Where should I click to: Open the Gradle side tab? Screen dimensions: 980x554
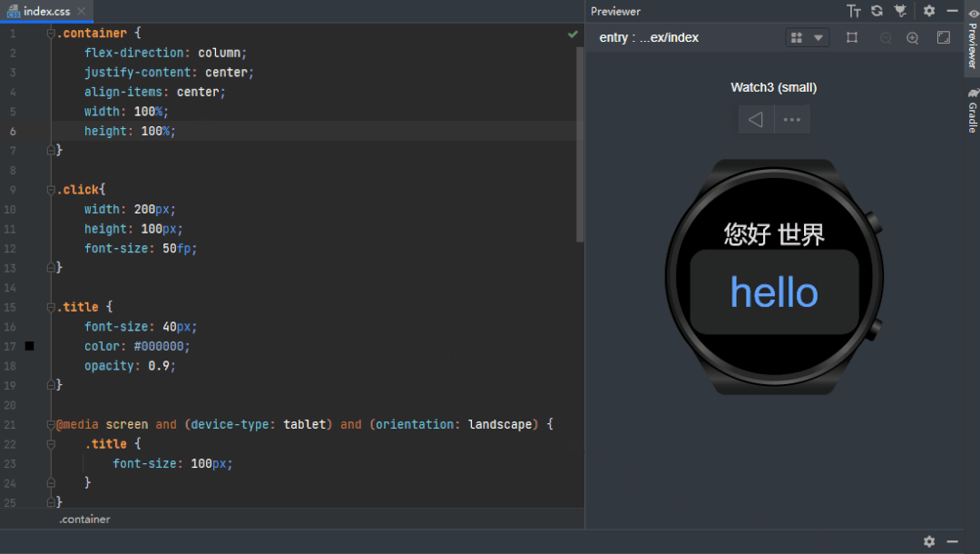[973, 112]
